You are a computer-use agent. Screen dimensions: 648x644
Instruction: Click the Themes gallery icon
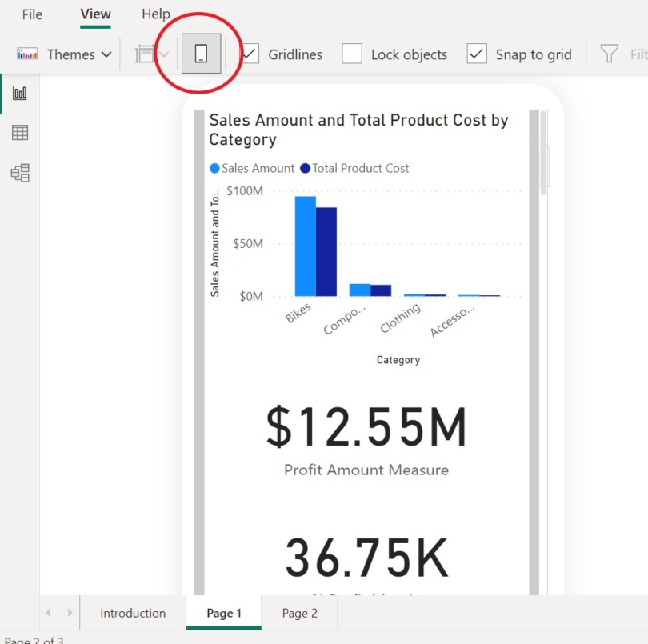point(26,54)
